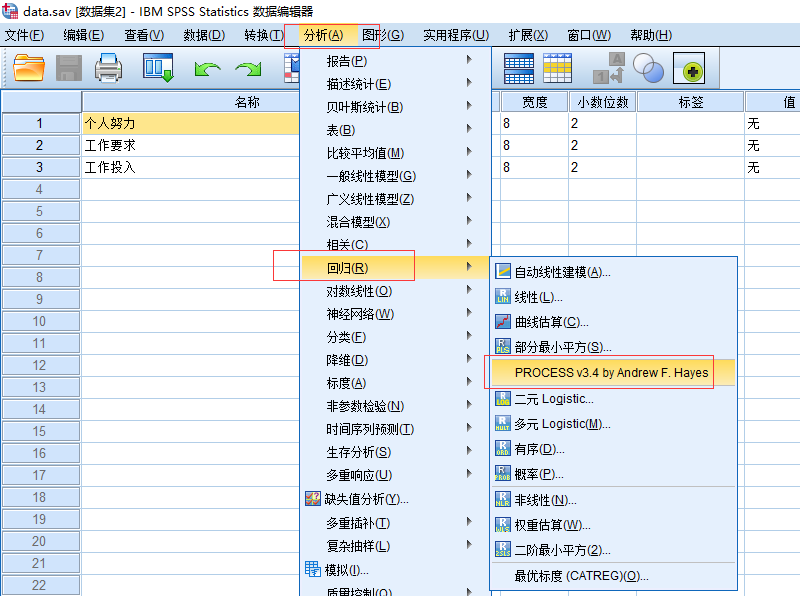Click the decimals cell 2 for 工作投入
Image resolution: width=800 pixels, height=596 pixels.
click(603, 167)
